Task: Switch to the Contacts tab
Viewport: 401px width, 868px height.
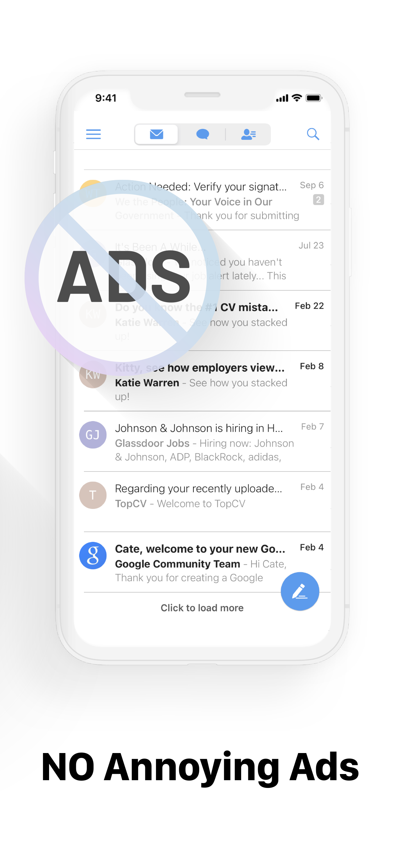Action: pos(248,134)
